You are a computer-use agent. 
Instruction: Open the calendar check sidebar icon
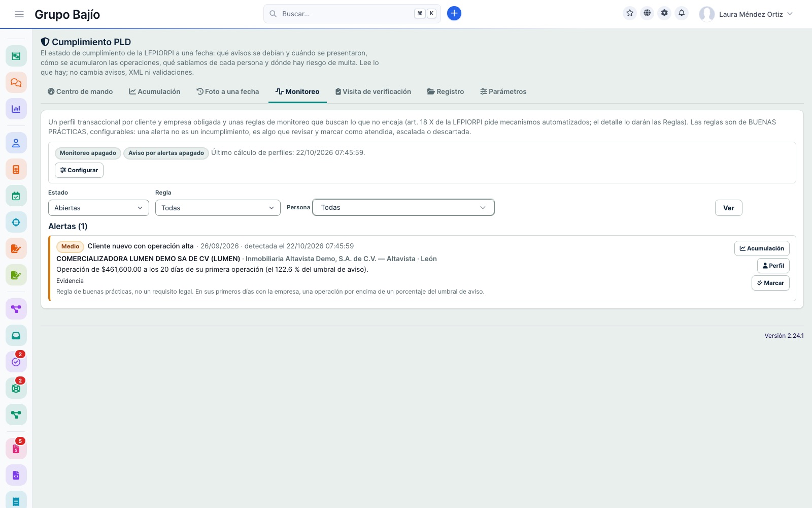pos(16,196)
